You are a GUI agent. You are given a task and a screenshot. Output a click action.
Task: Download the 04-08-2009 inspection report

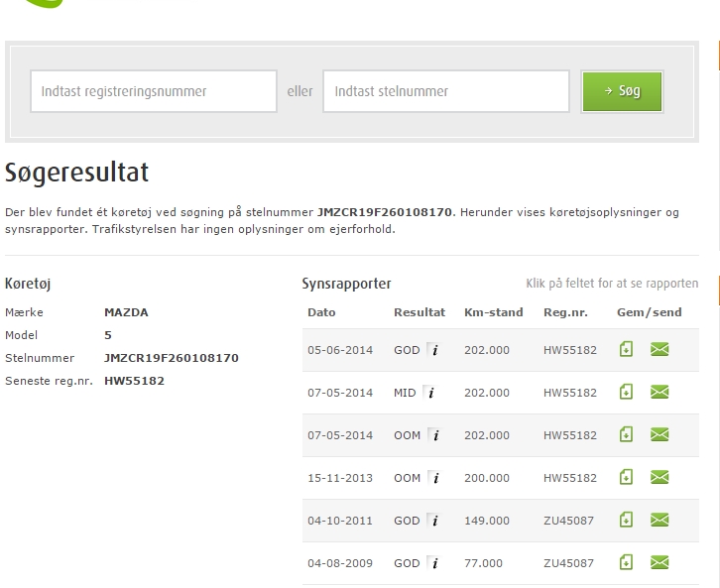coord(626,562)
